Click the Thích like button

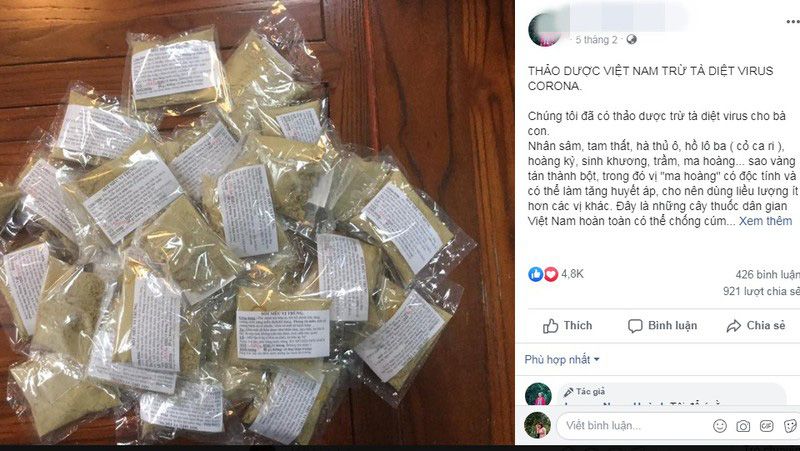pyautogui.click(x=567, y=326)
